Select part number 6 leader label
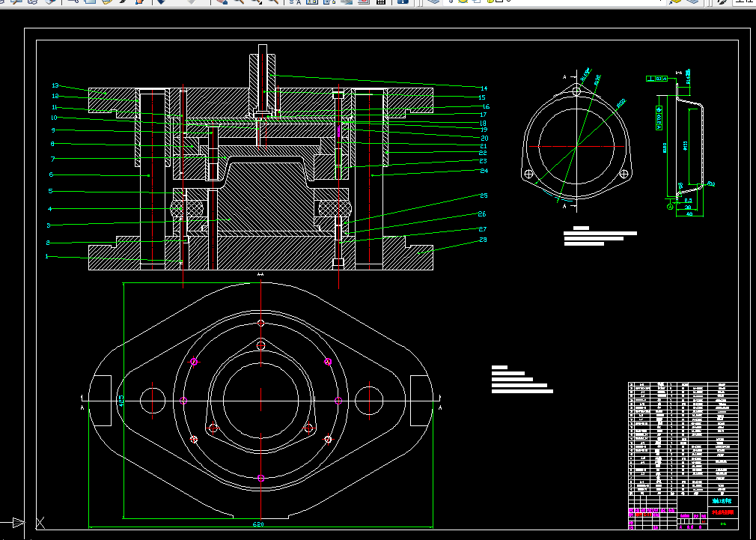Viewport: 756px width, 540px height. tap(51, 175)
